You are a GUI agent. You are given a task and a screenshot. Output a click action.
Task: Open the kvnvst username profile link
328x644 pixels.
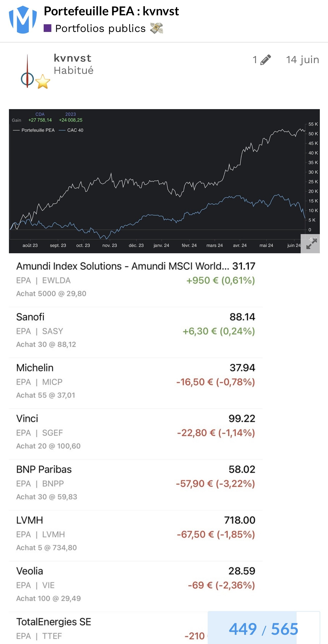(x=72, y=58)
